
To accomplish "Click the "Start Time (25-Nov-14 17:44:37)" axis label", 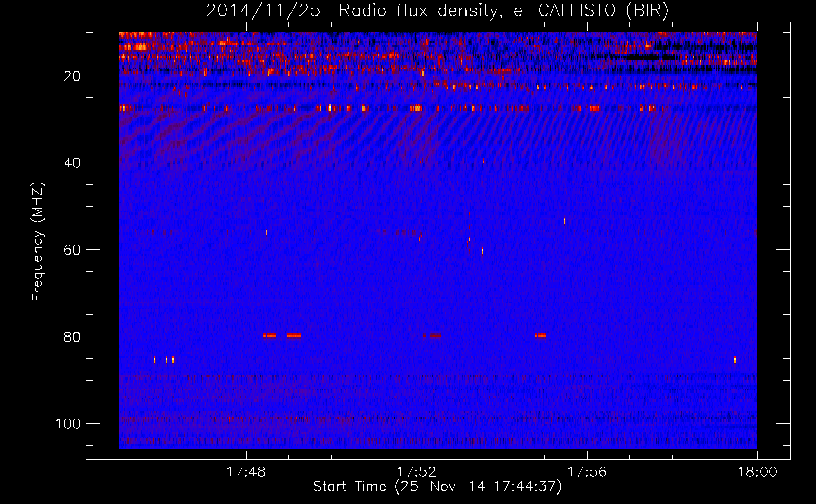I will point(437,487).
